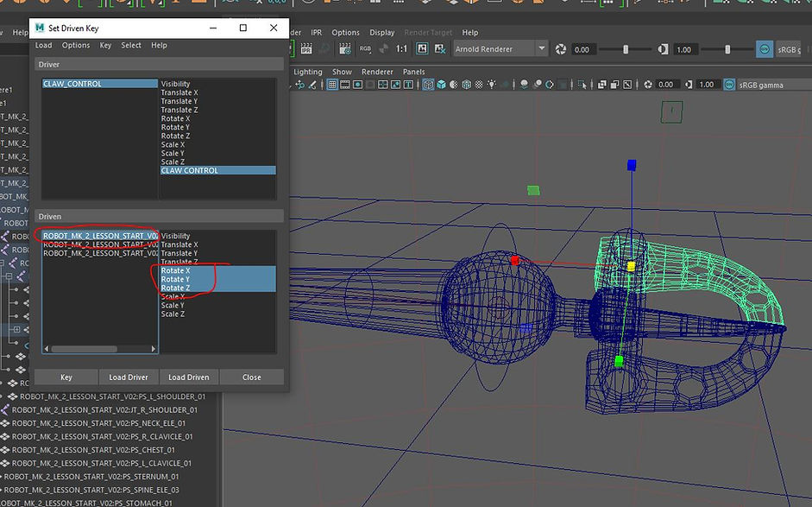This screenshot has height=507, width=812.
Task: Click the Remove Image icon in Render View
Action: coord(440,48)
